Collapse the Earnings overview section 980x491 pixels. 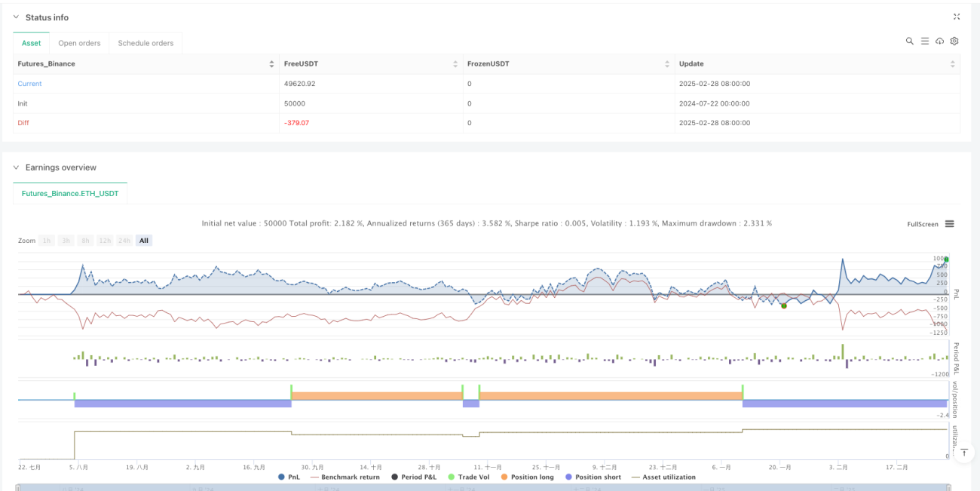pyautogui.click(x=16, y=167)
